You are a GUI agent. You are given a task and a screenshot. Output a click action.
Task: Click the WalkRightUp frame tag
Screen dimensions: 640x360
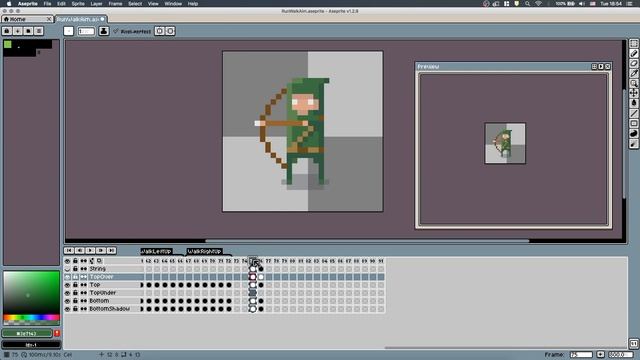(x=204, y=251)
